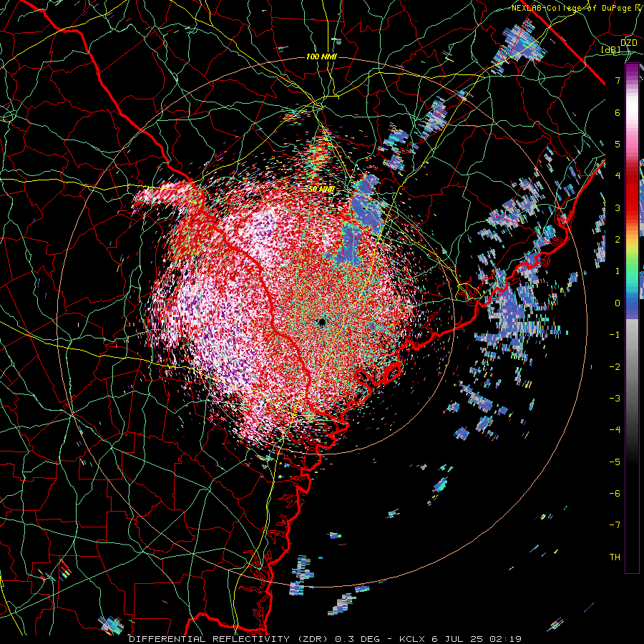Click the '-4' value on the color scale

[x=615, y=429]
